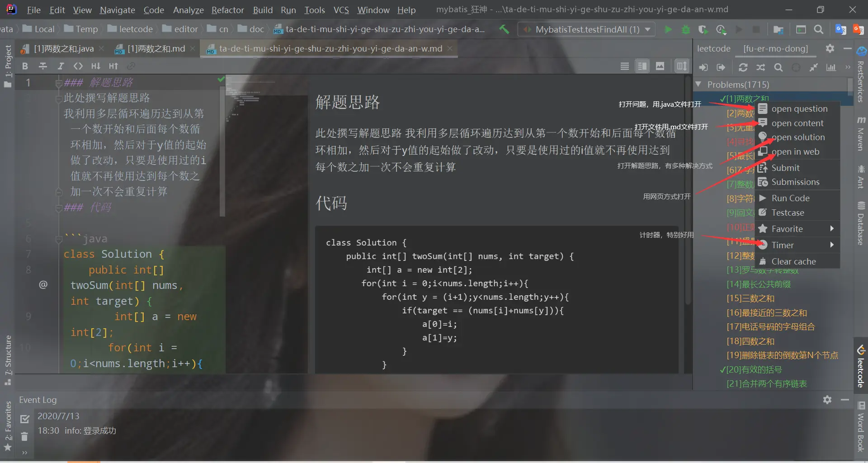Open the VCS menu

tap(341, 10)
